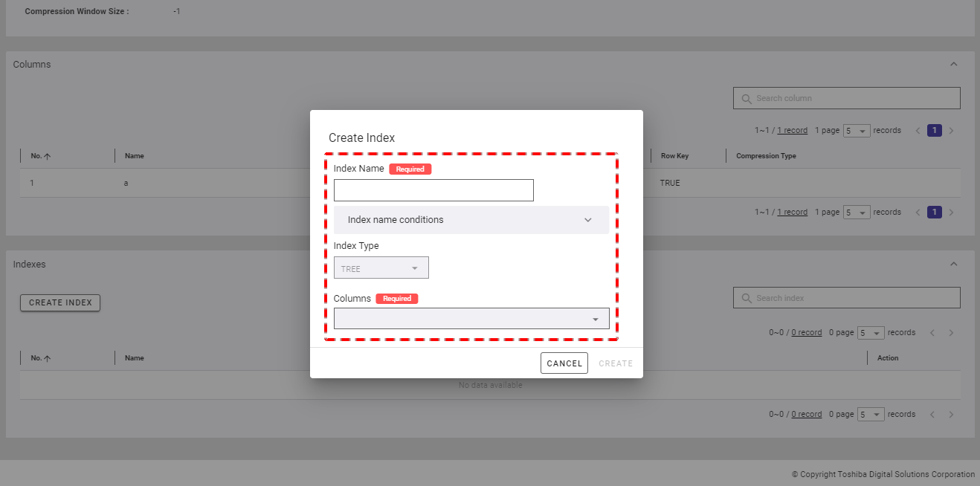The image size is (980, 486).
Task: Open records-per-page dropdown above columns table
Action: 857,131
